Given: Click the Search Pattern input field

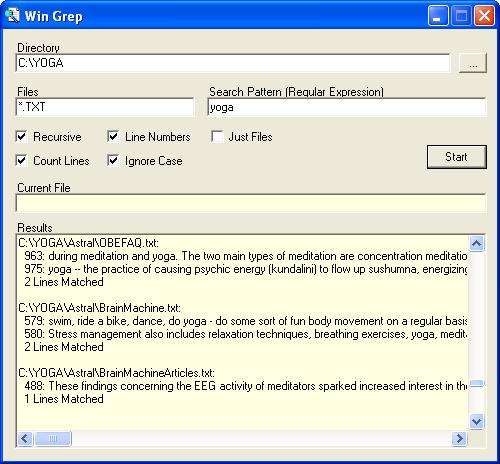Looking at the screenshot, I should pyautogui.click(x=347, y=107).
